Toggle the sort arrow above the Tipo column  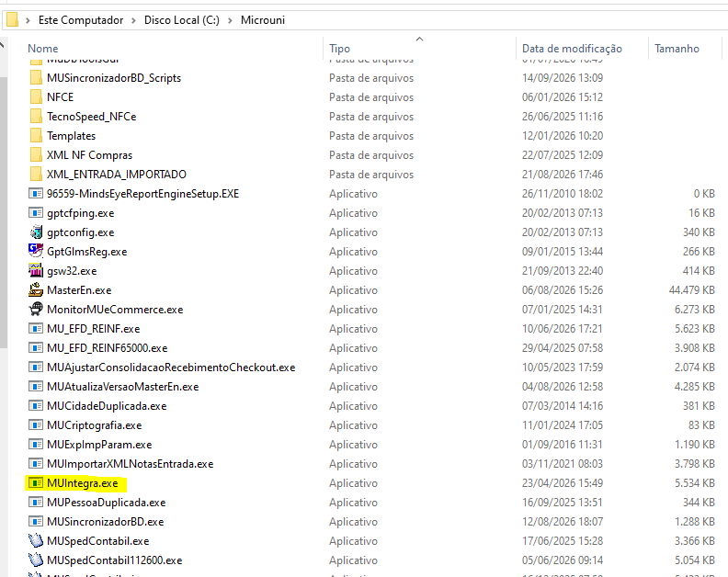tap(419, 39)
